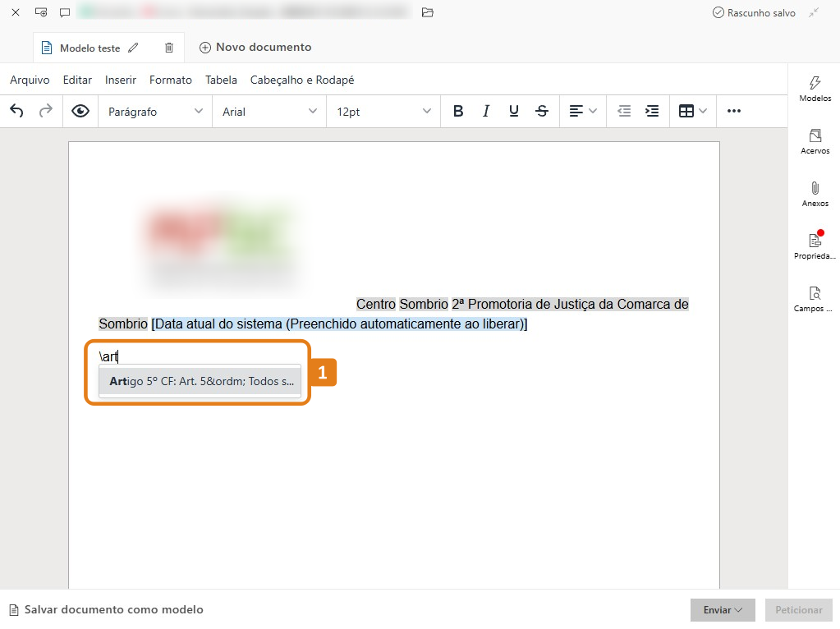Screen dimensions: 840x629
Task: Toggle Underline formatting
Action: [514, 111]
